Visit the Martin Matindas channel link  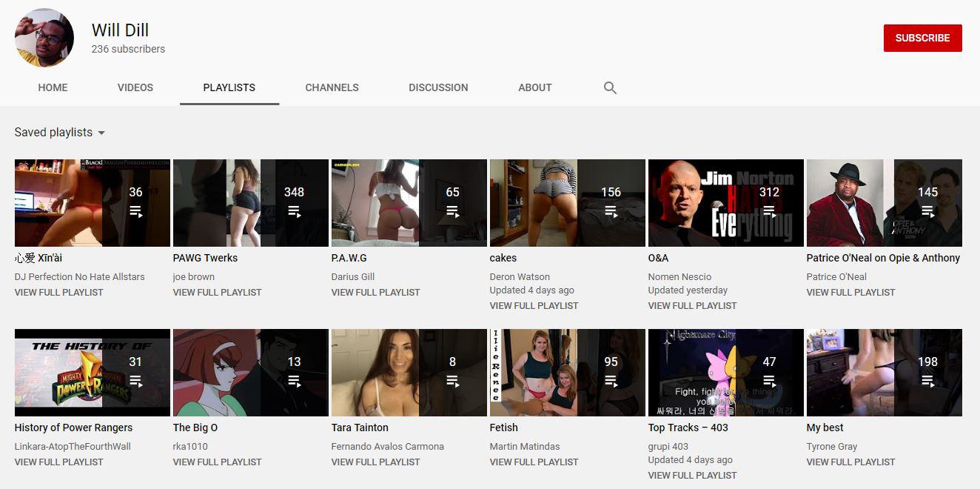[525, 447]
